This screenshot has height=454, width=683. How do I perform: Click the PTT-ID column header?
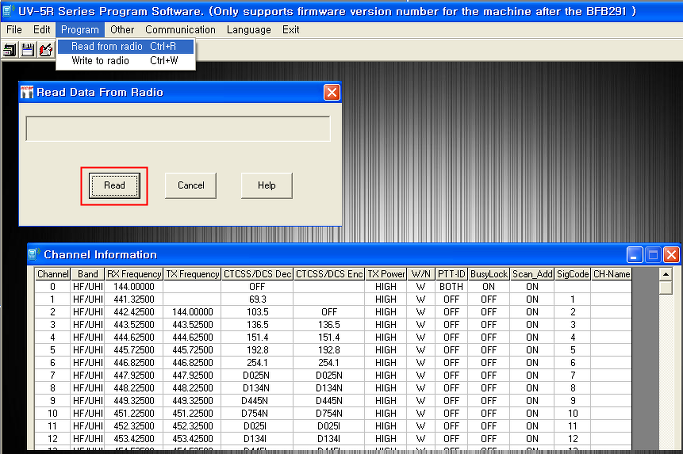(x=452, y=274)
